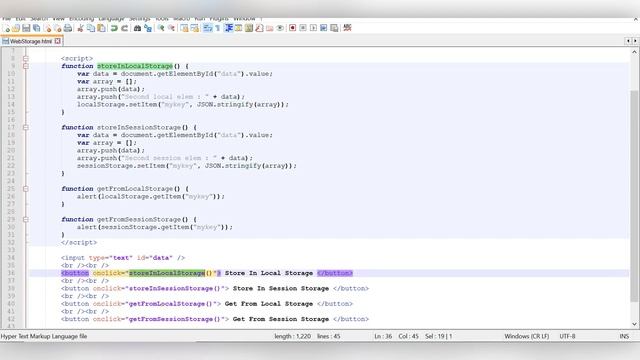Image resolution: width=640 pixels, height=360 pixels.
Task: Click the vertical scrollbar thumb
Action: [634, 196]
